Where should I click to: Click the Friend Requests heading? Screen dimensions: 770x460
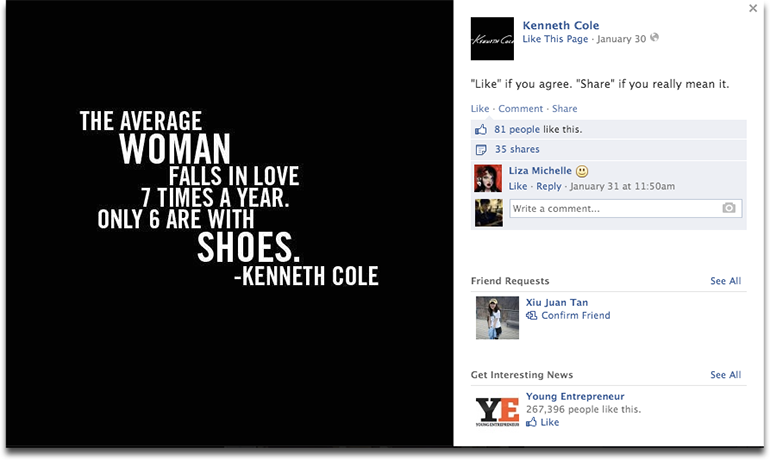pos(510,281)
